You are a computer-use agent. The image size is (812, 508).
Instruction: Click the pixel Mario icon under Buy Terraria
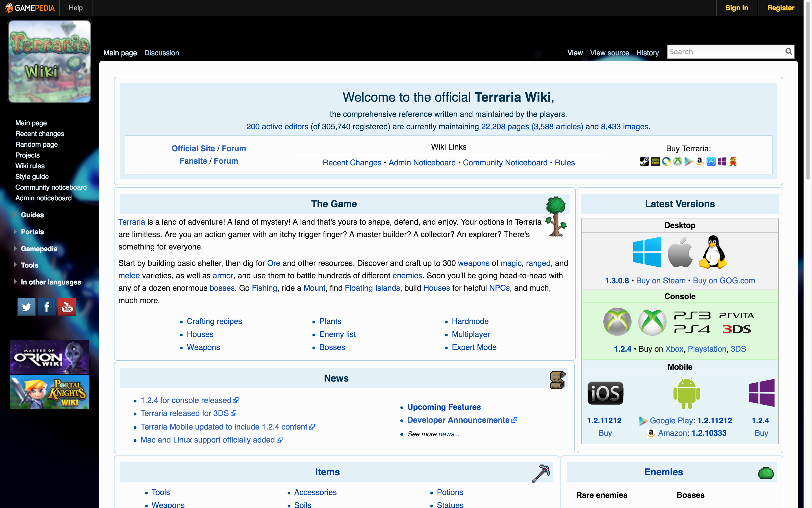[x=733, y=162]
